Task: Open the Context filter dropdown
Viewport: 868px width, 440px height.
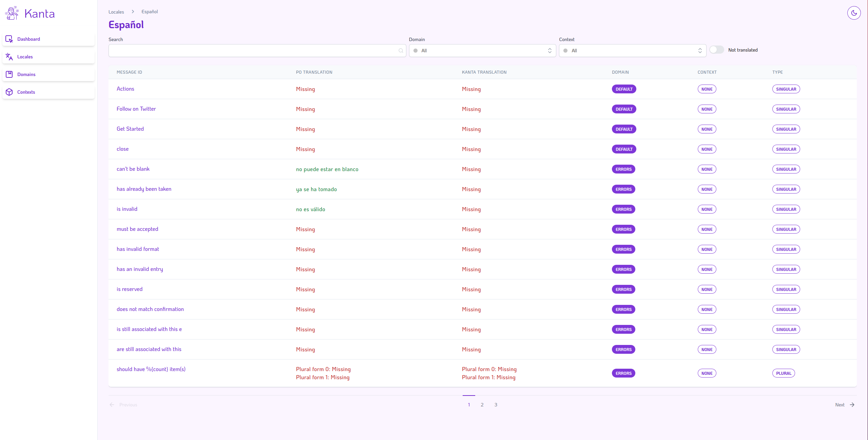Action: pos(632,51)
